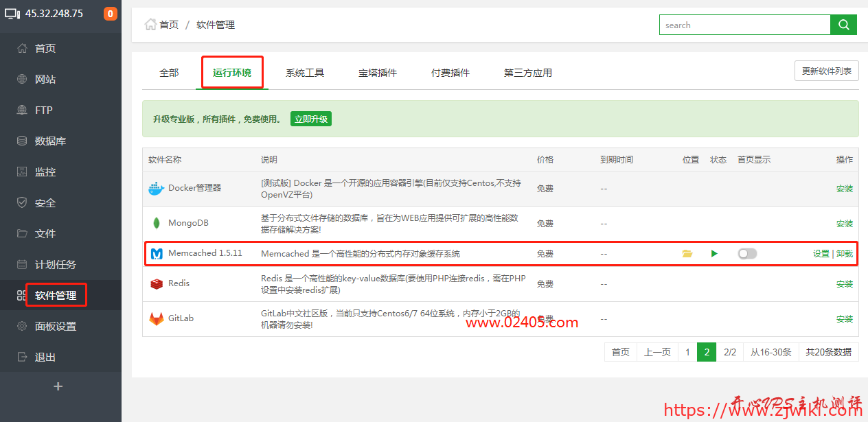Click the green search magnifier icon
The width and height of the screenshot is (868, 422).
(x=843, y=25)
